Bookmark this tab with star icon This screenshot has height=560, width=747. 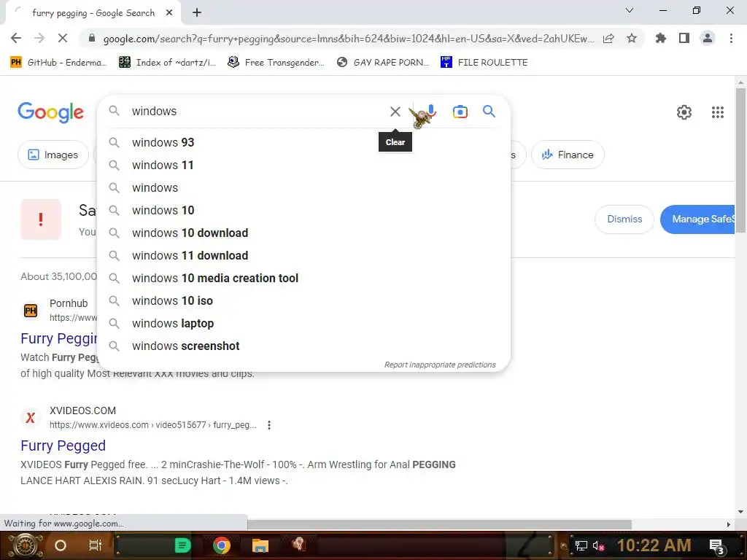tap(632, 38)
